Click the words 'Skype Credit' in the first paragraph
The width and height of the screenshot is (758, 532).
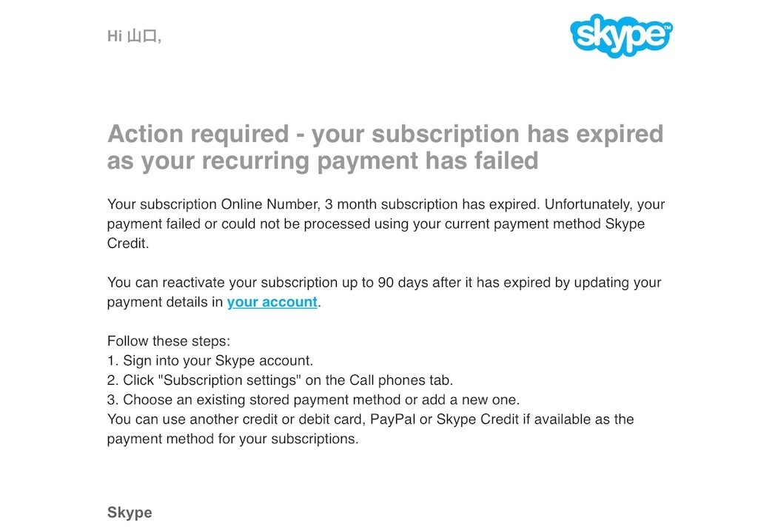pyautogui.click(x=624, y=223)
